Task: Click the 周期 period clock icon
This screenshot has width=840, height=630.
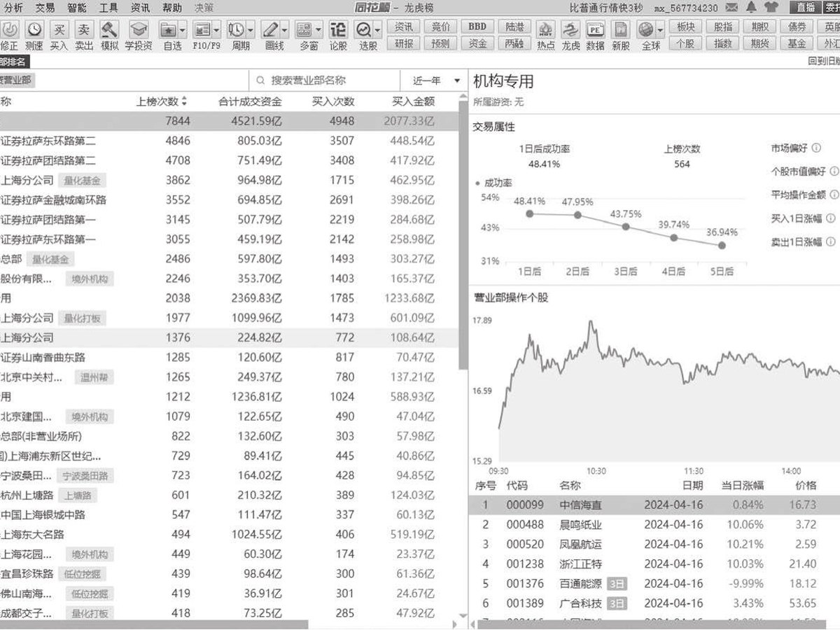Action: pos(236,29)
